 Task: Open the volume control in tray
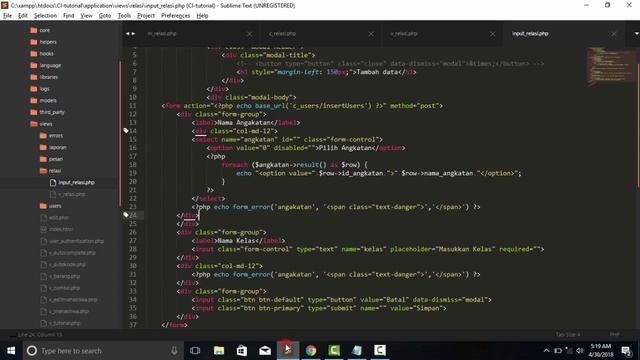point(580,351)
